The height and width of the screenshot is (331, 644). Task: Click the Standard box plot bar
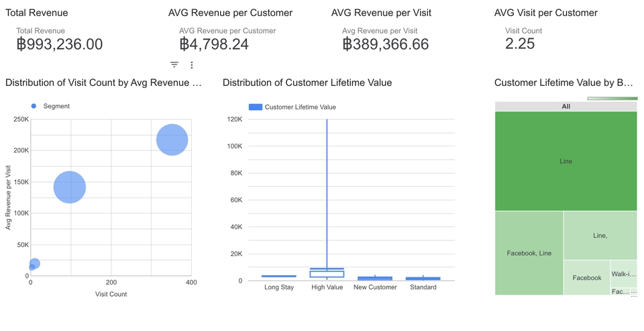coord(423,278)
